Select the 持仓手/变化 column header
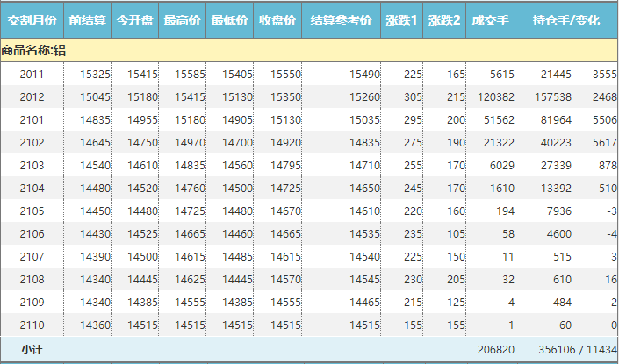Viewport: 619px width, 364px height. [x=566, y=19]
